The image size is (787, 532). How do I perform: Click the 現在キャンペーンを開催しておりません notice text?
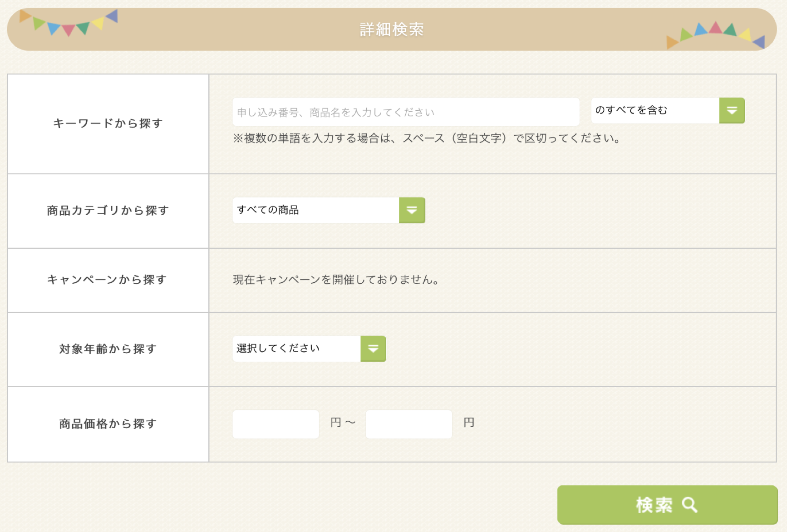pos(336,280)
